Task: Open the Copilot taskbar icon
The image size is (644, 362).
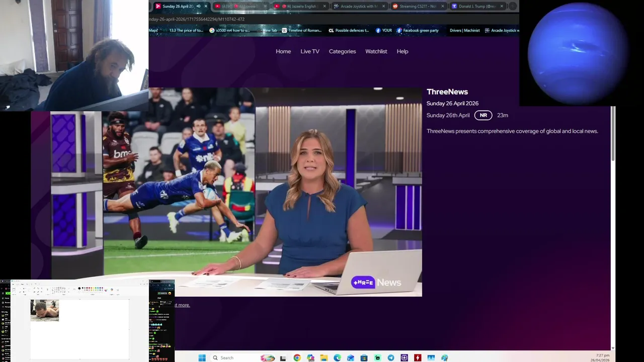Action: (310, 358)
